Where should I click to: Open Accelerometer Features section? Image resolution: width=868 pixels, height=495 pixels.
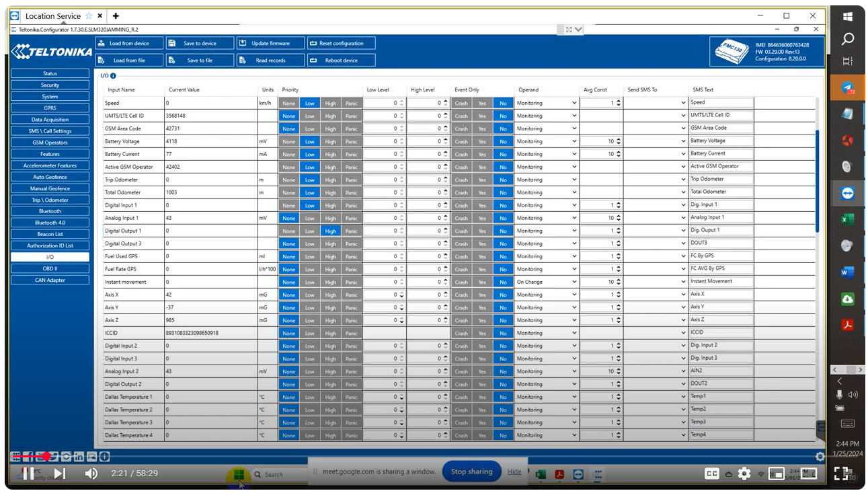[50, 165]
